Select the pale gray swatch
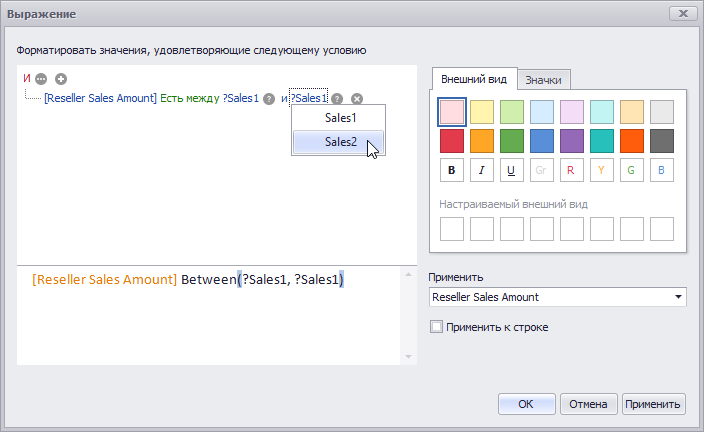Screen dimensions: 704x432 pos(662,112)
